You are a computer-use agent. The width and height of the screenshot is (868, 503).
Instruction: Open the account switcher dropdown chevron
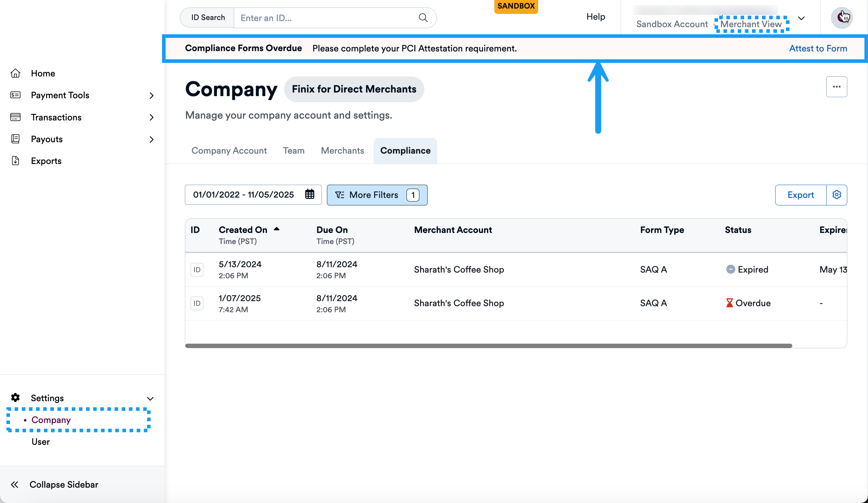[x=801, y=18]
